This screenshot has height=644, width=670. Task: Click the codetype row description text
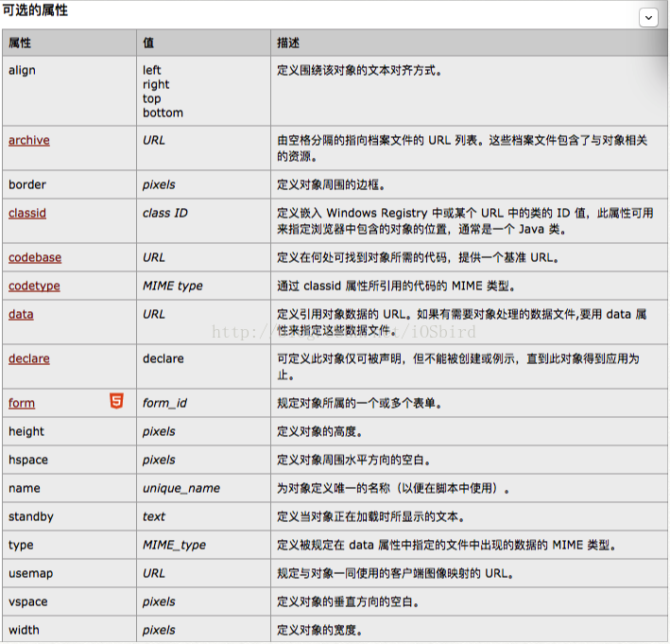396,286
